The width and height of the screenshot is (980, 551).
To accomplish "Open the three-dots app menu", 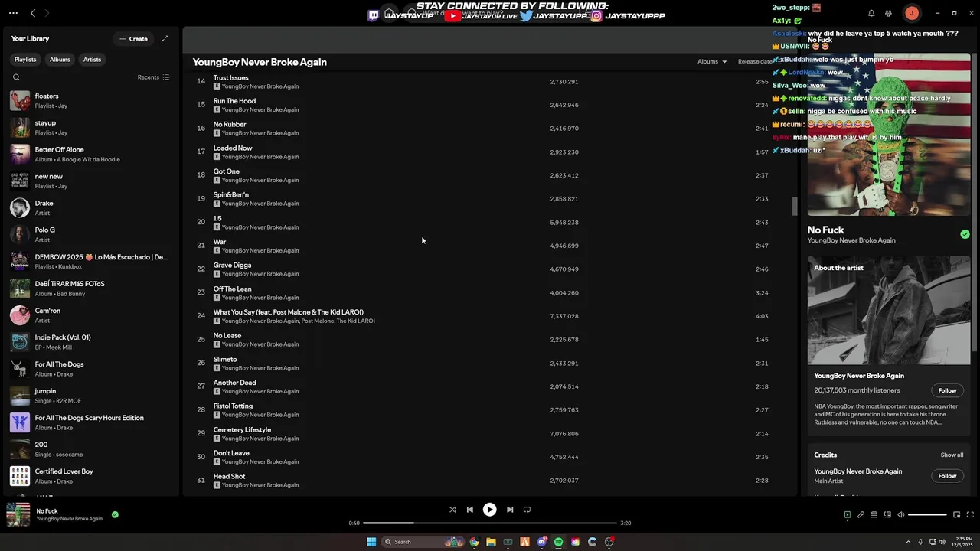I will [x=13, y=13].
